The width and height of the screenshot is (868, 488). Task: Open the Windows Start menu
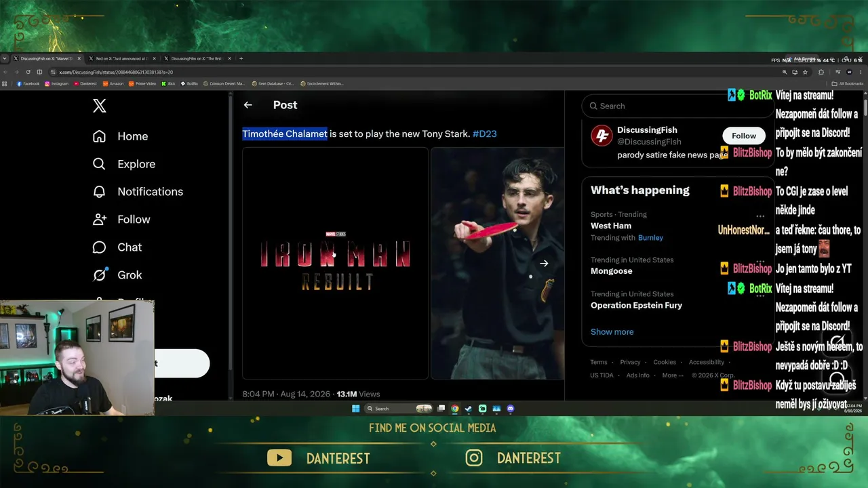355,409
